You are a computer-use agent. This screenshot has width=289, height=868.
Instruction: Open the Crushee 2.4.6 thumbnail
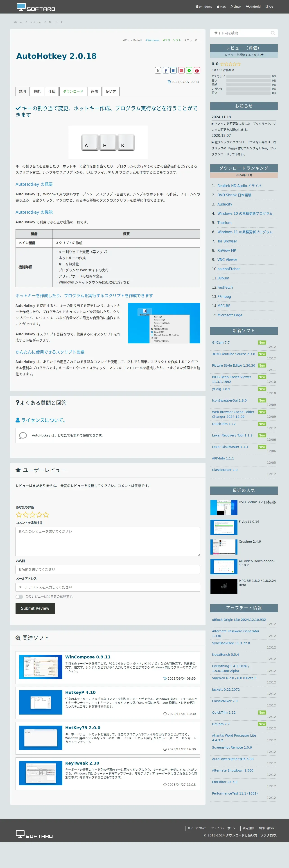[x=224, y=547]
